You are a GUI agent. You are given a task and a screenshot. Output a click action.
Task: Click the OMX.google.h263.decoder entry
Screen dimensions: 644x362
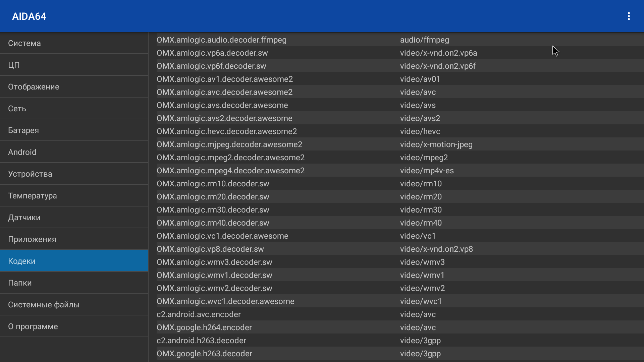click(400, 354)
